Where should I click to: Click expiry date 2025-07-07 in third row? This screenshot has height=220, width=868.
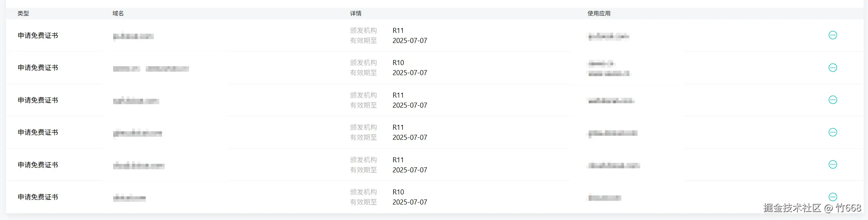[x=410, y=105]
